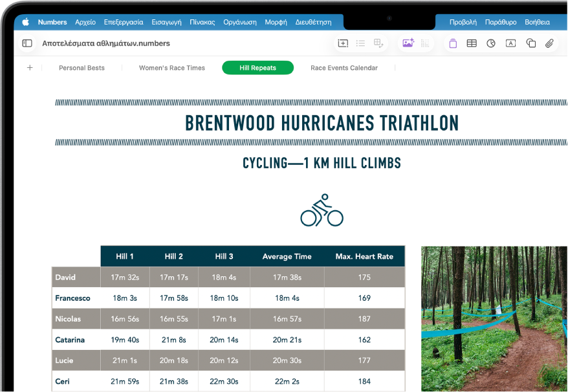Switch to Personal Bests sheet tab
Screen dimensions: 568x392
pyautogui.click(x=82, y=68)
